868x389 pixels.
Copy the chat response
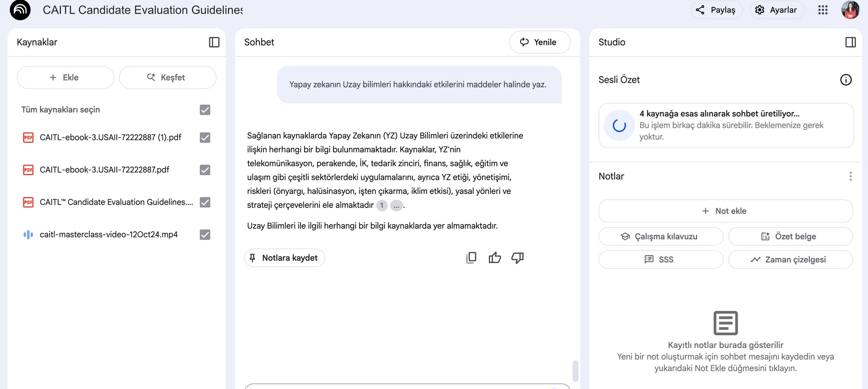point(471,258)
